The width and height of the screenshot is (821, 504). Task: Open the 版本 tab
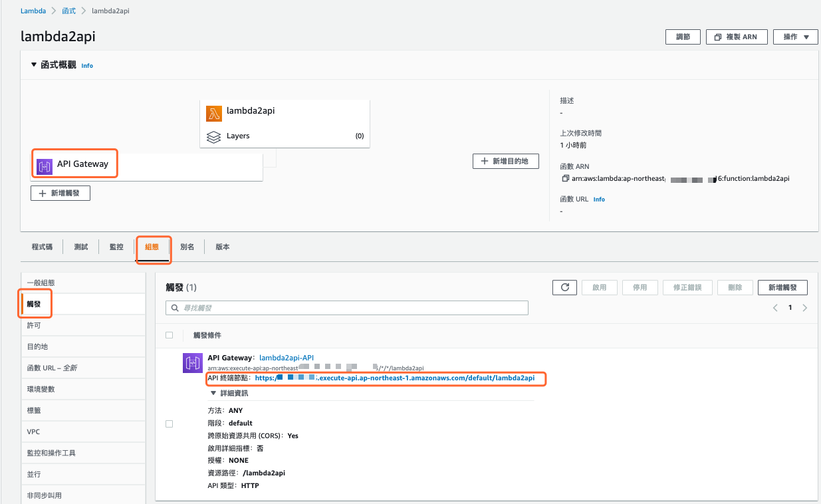point(222,247)
